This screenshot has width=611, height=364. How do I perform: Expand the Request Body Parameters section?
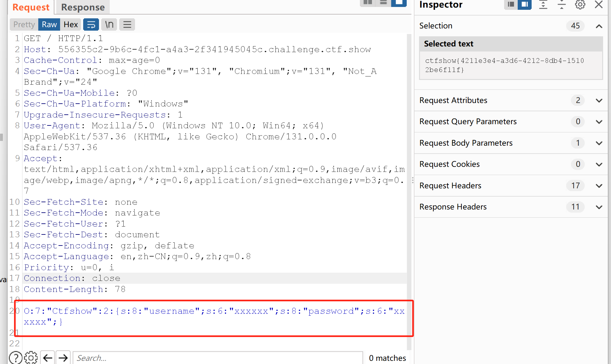pos(599,143)
